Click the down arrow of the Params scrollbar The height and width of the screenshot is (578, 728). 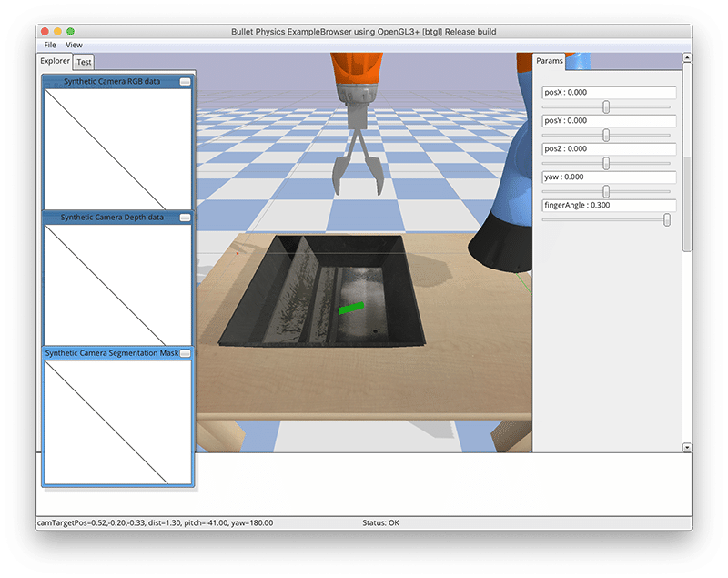[687, 445]
